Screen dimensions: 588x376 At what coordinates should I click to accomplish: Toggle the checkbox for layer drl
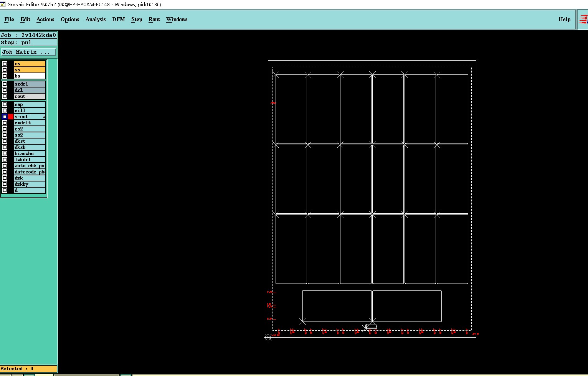(5, 90)
